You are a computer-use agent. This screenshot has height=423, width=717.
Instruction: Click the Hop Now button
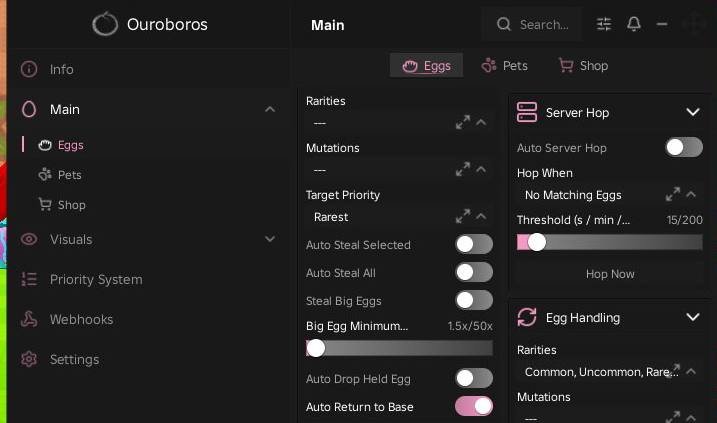coord(610,274)
